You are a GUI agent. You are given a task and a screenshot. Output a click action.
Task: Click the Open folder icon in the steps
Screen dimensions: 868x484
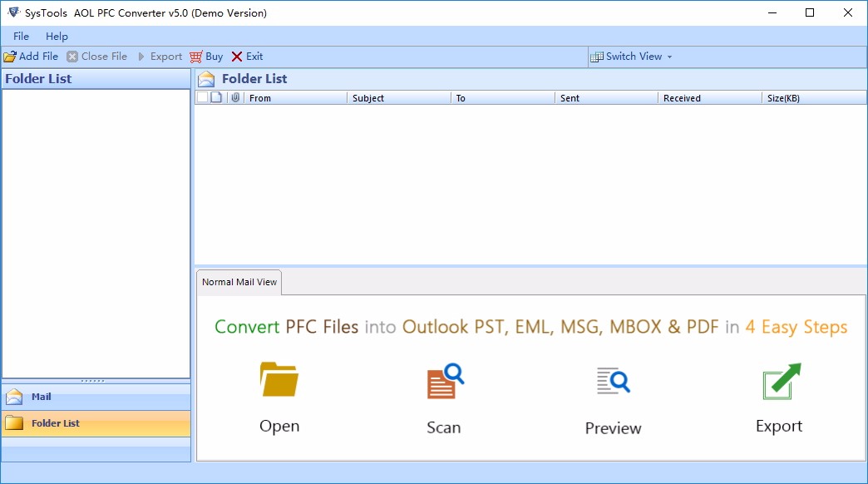click(x=279, y=379)
